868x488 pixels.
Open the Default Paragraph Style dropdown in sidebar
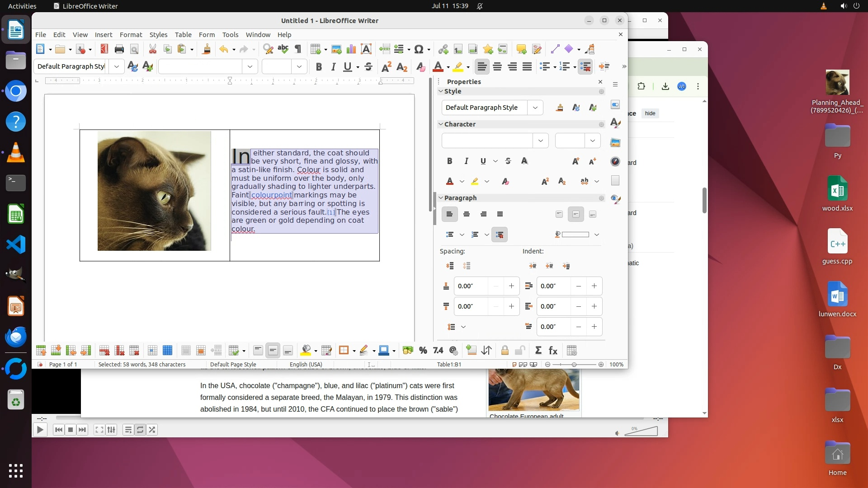535,108
